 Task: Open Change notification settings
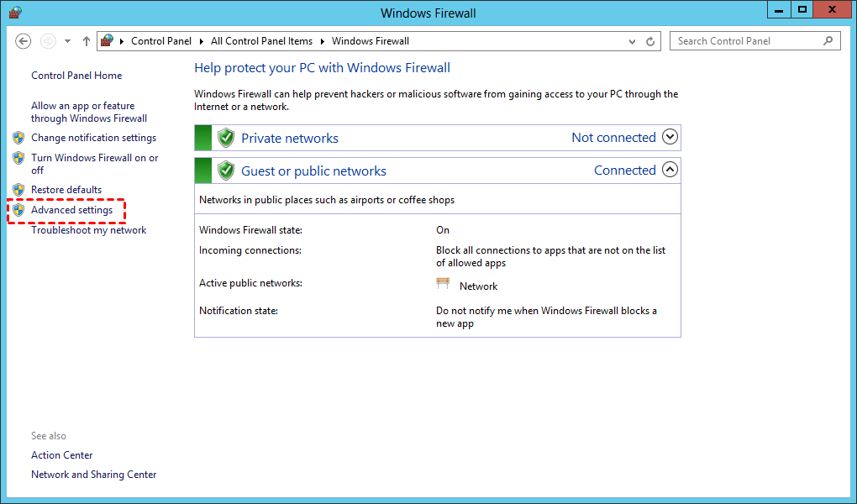[93, 138]
